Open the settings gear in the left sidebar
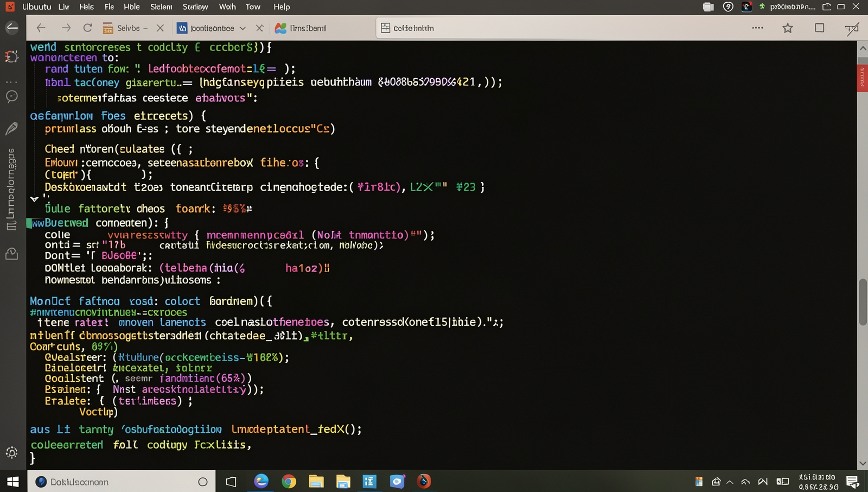 click(x=11, y=452)
